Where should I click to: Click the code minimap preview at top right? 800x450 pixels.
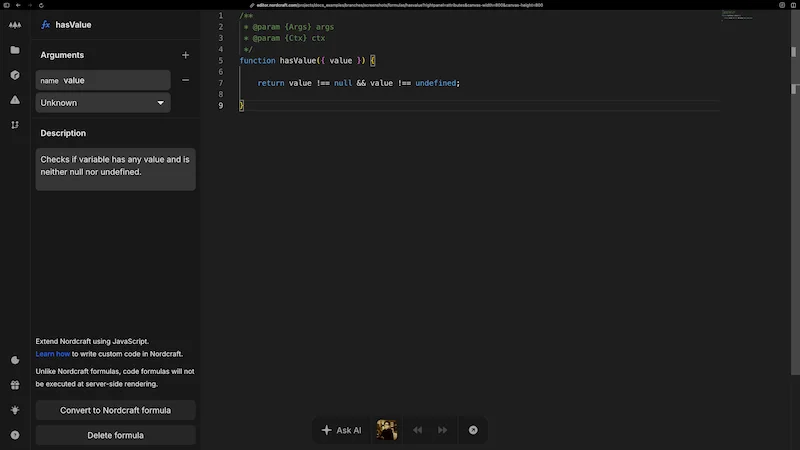[x=737, y=15]
